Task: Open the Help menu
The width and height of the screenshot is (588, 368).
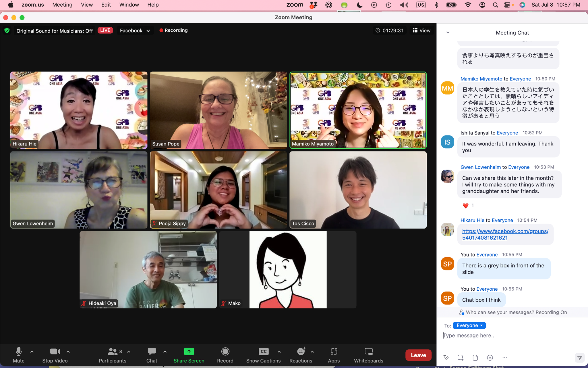Action: click(x=153, y=5)
